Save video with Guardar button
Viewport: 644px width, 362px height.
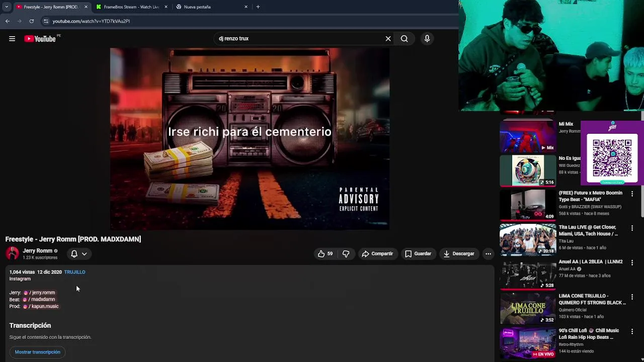pos(418,254)
